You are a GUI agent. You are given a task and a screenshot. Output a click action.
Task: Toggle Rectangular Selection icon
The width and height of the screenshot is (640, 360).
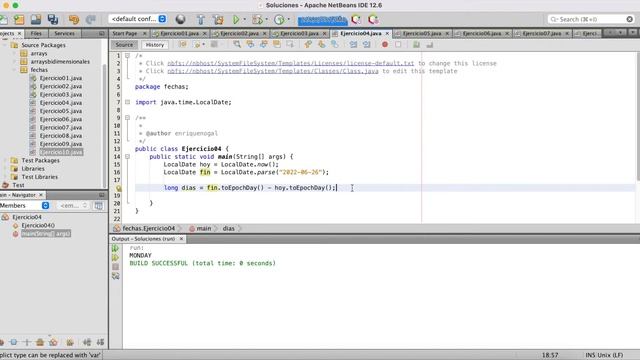coord(290,44)
